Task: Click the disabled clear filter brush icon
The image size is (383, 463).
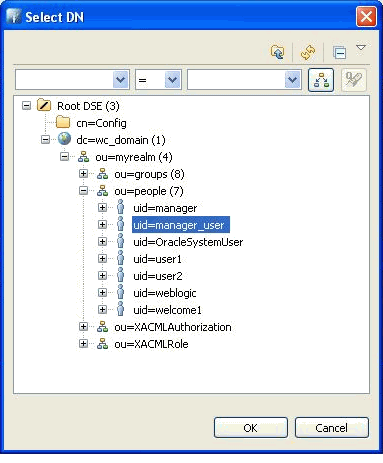Action: pos(354,80)
